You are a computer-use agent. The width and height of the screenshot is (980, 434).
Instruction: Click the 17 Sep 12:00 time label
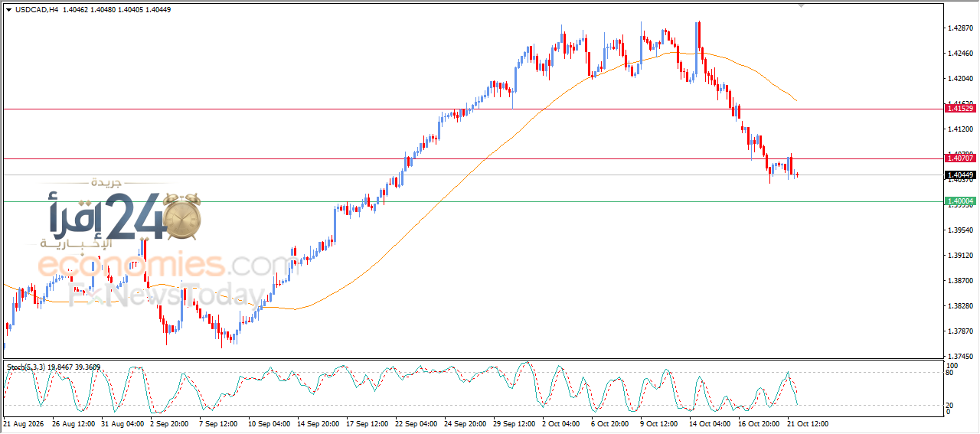367,423
